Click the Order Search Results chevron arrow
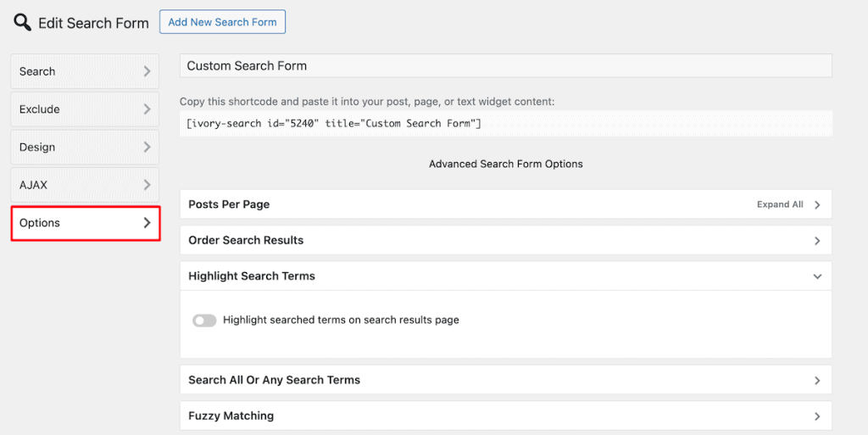 click(818, 241)
